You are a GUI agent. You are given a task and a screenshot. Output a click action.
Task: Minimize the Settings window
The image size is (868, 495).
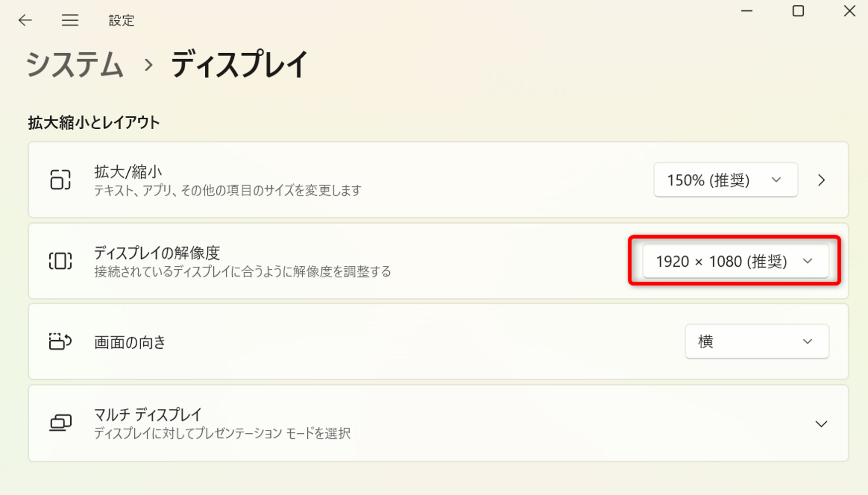747,11
